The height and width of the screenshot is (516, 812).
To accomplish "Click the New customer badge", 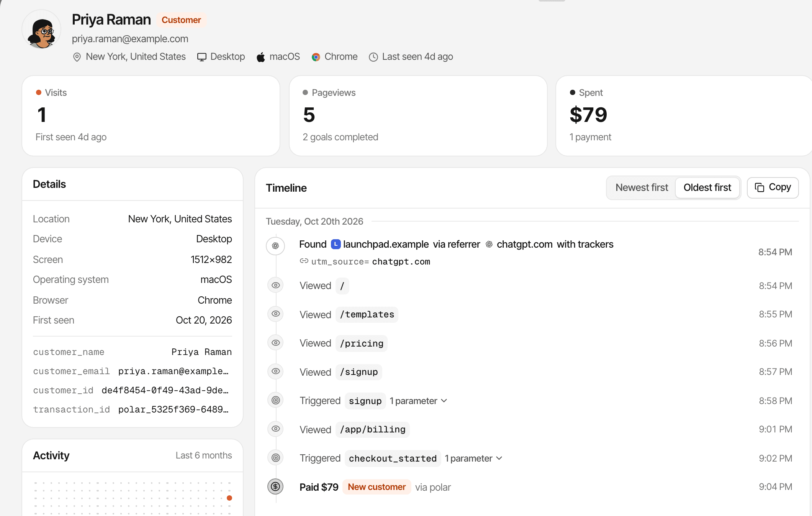I will click(377, 487).
